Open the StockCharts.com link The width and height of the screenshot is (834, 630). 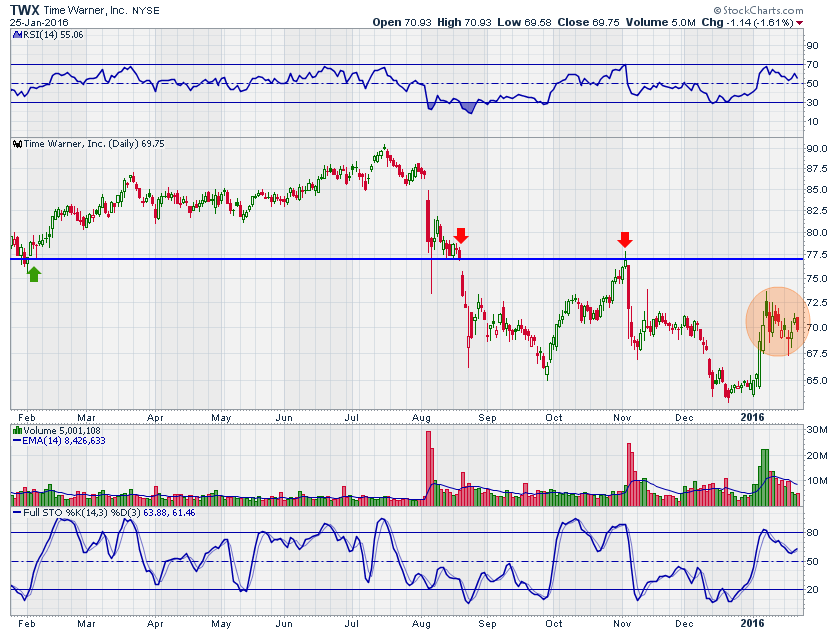point(763,11)
